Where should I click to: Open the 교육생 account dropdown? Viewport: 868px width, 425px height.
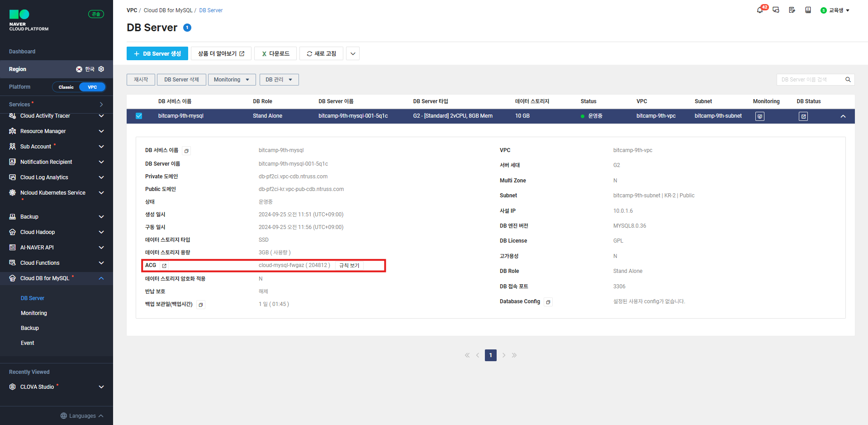point(835,10)
